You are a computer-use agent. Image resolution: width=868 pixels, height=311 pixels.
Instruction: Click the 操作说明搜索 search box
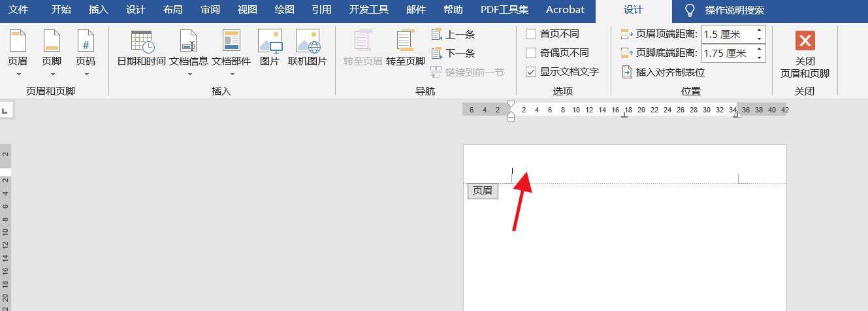click(x=734, y=10)
